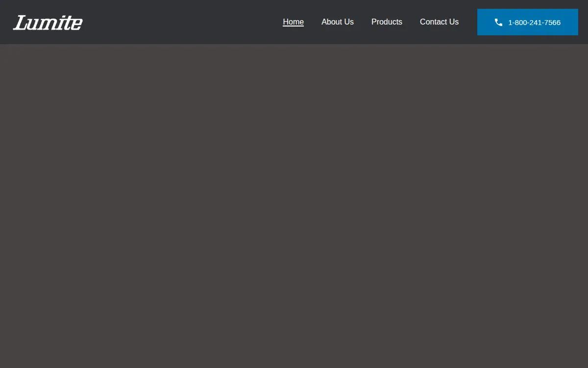Click the Lumite logo
This screenshot has height=368, width=588.
48,23
